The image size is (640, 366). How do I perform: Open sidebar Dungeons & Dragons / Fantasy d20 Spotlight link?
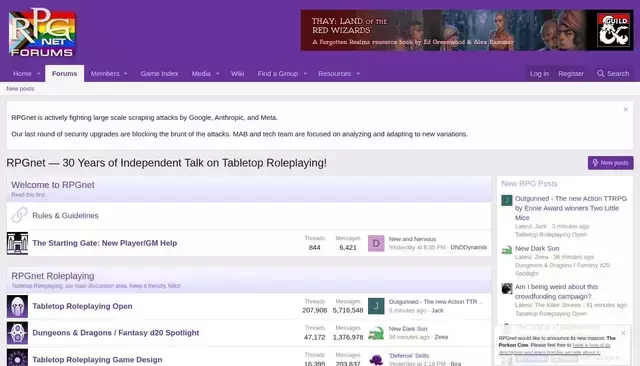coord(562,269)
